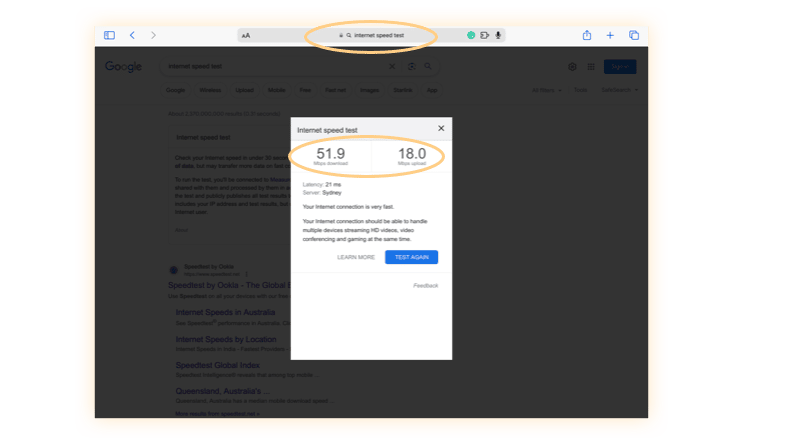Search by image with Google Lens icon
The image size is (800, 445).
[x=411, y=66]
